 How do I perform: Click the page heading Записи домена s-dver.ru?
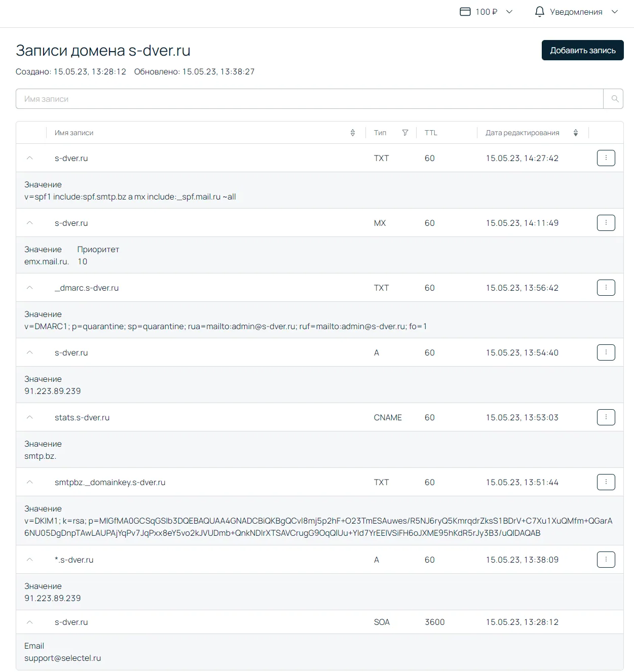[x=103, y=50]
